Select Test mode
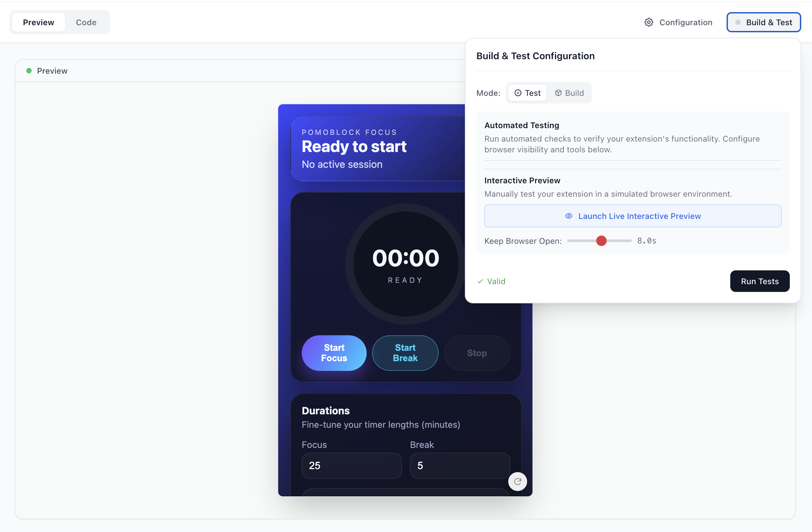The width and height of the screenshot is (812, 532). coord(527,93)
